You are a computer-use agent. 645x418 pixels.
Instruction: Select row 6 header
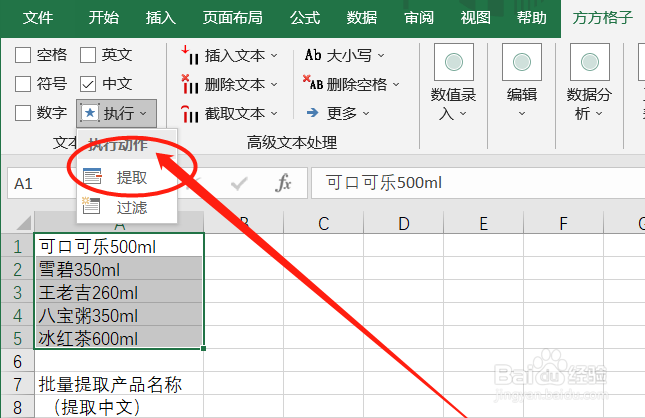(17, 361)
